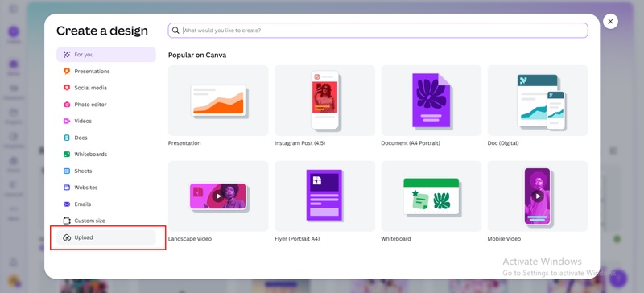Select the Instagram Post (4:5) thumbnail
The image size is (644, 293).
pyautogui.click(x=324, y=101)
